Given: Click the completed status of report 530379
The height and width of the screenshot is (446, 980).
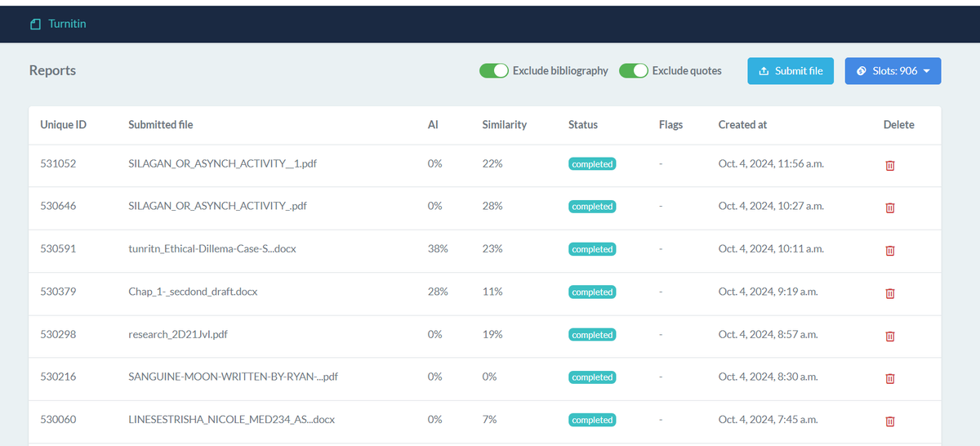Looking at the screenshot, I should 592,292.
